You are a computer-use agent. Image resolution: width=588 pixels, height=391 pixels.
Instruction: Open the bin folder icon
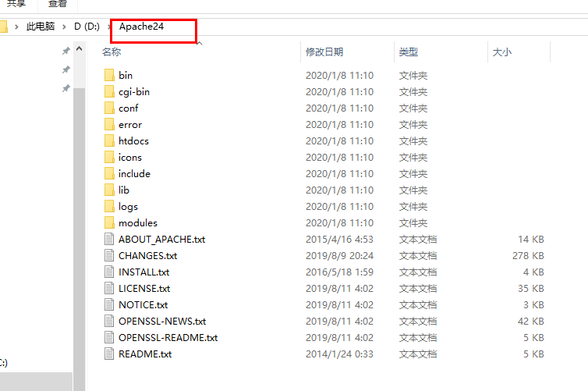coord(109,75)
